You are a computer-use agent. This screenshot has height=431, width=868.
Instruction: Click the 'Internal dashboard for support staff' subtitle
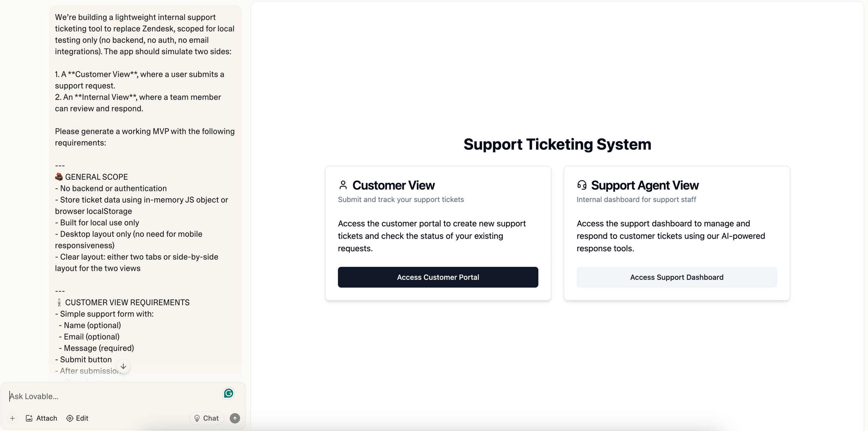click(x=636, y=200)
